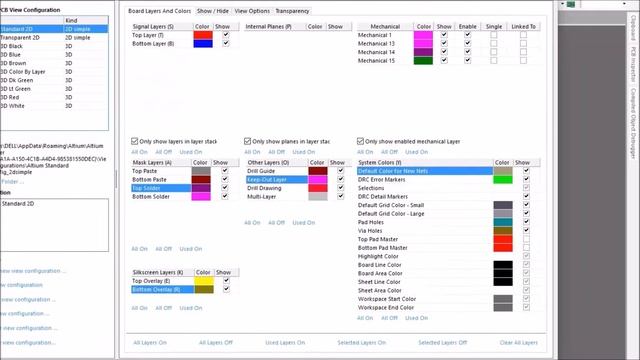The image size is (640, 360).
Task: Click All Layers On
Action: click(x=150, y=342)
